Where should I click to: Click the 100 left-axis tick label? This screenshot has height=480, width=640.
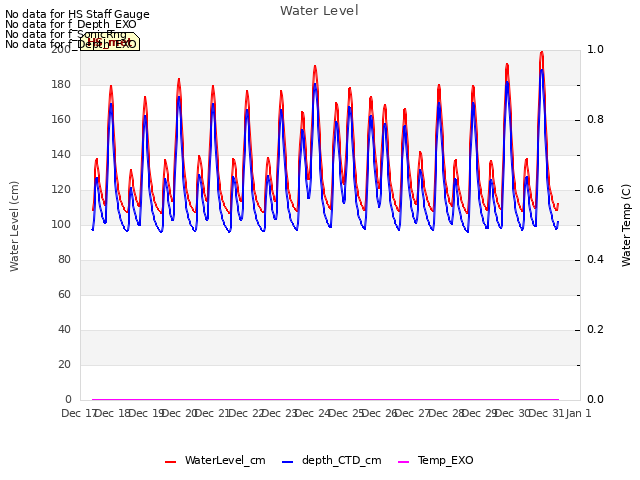click(61, 224)
